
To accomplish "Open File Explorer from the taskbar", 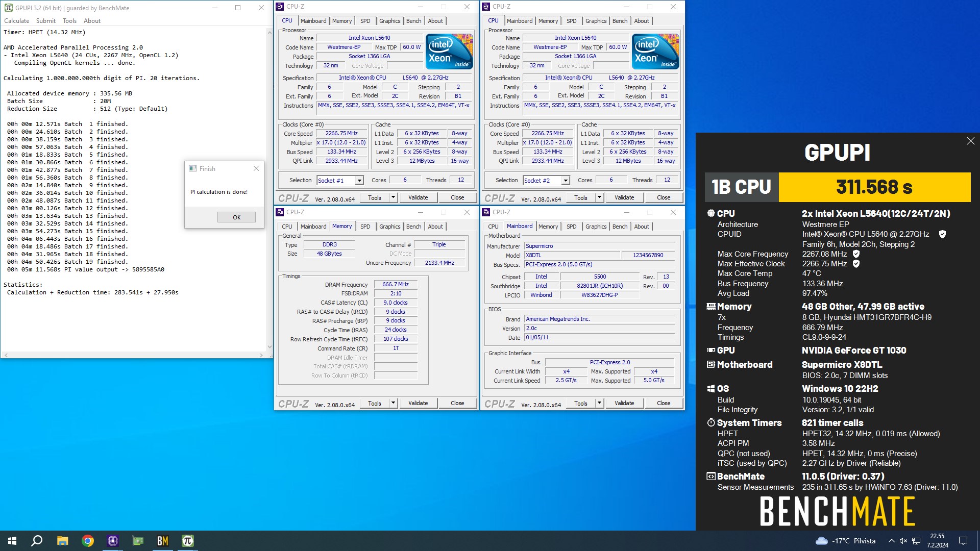I will click(x=62, y=541).
